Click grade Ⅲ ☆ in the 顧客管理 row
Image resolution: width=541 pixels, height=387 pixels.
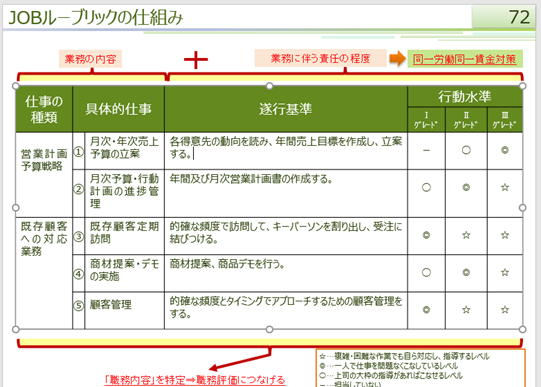[x=505, y=310]
